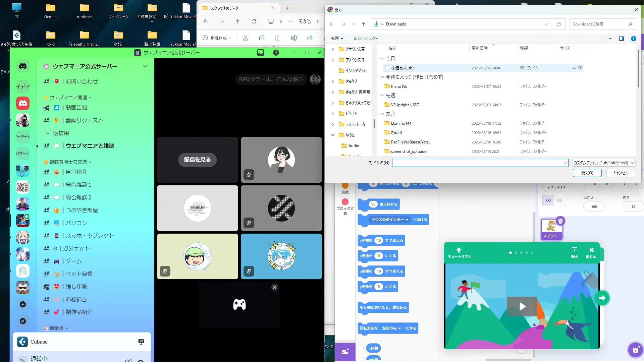Open the file type filter dropdown
Image resolution: width=644 pixels, height=362 pixels.
pos(603,163)
